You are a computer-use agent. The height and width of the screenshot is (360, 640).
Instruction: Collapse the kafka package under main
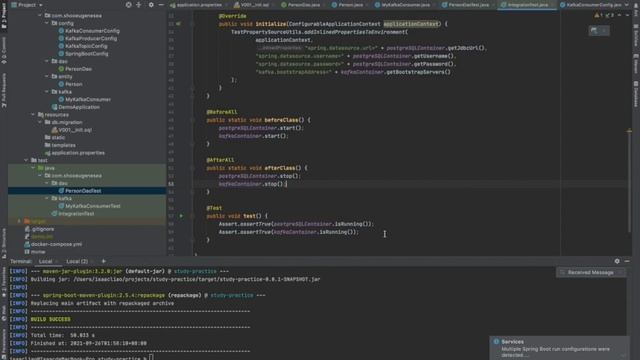tap(47, 92)
